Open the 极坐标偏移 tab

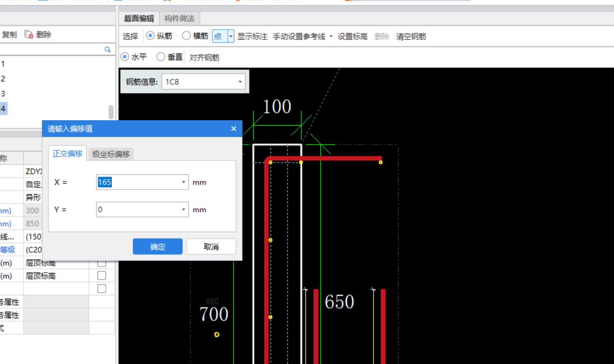click(x=111, y=154)
